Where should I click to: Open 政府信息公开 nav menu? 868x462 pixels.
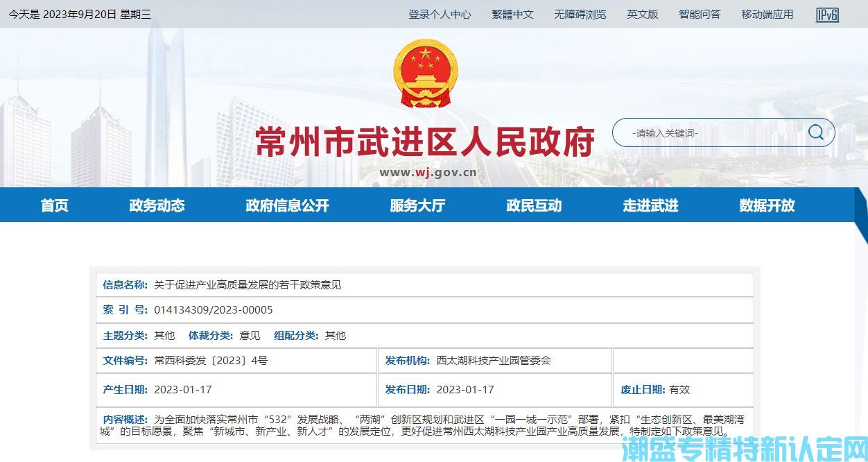[287, 205]
